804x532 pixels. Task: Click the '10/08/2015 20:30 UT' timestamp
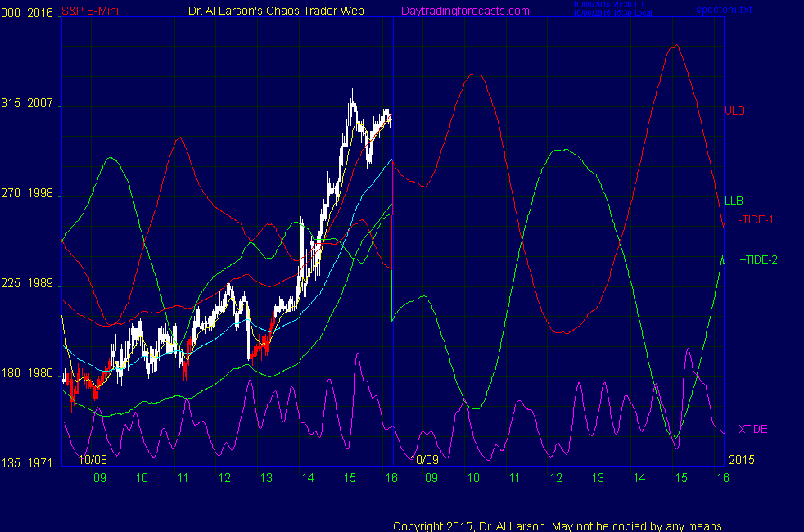[608, 5]
